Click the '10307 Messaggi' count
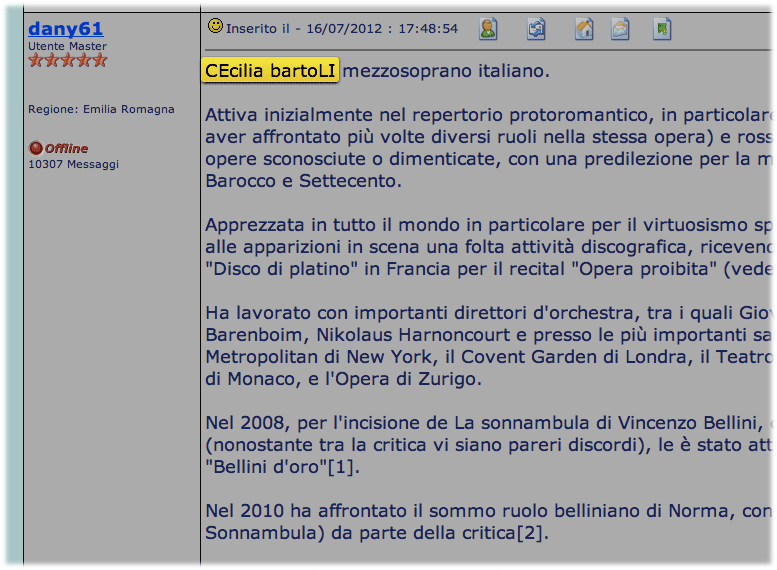The image size is (777, 570). point(73,164)
